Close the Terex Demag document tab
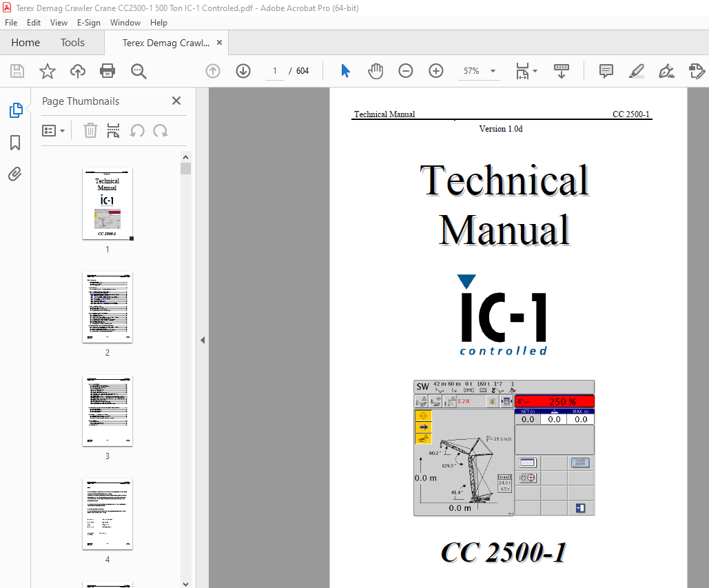This screenshot has height=588, width=709. [x=219, y=43]
